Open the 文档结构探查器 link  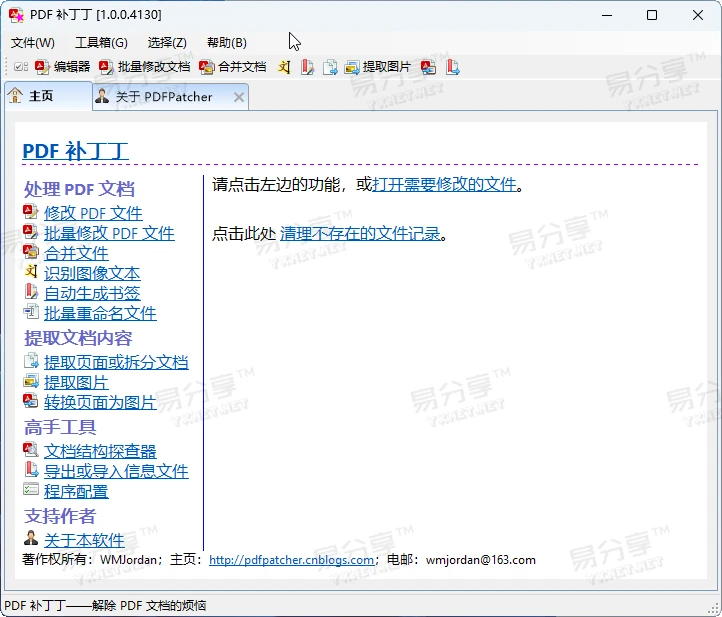[x=100, y=451]
